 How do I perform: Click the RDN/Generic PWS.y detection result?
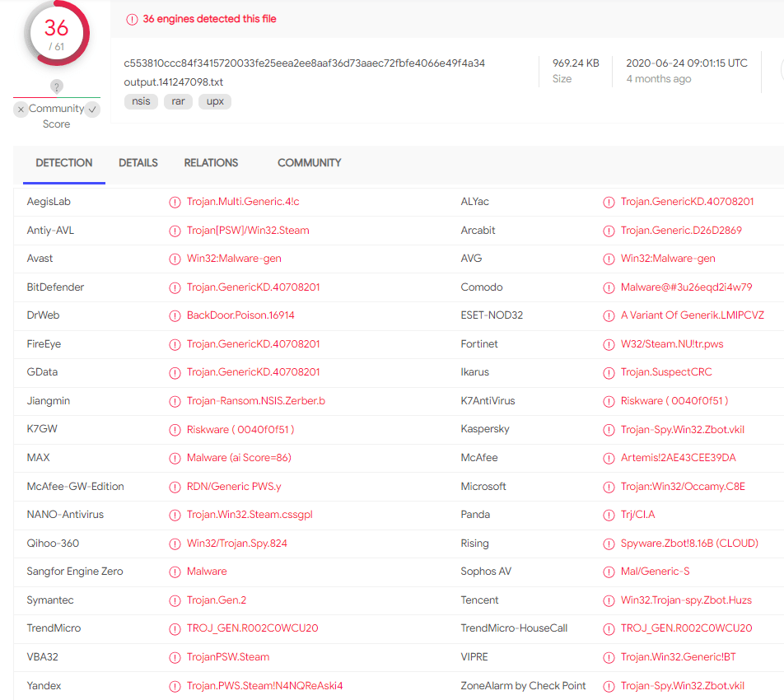pos(234,486)
